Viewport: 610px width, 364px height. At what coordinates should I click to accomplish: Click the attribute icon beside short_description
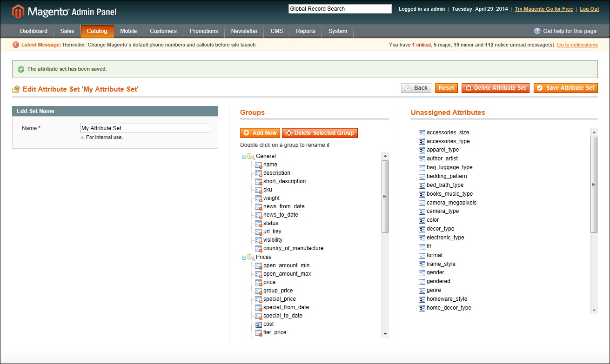coord(259,182)
